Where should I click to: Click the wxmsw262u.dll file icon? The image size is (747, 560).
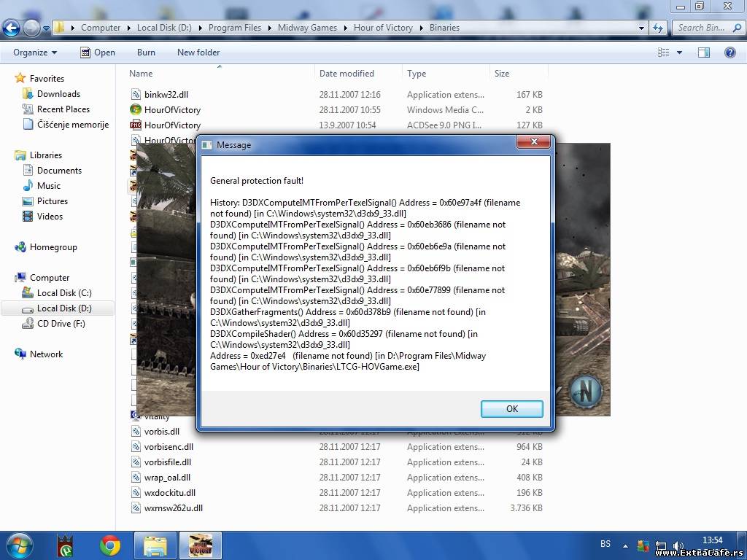click(x=136, y=508)
